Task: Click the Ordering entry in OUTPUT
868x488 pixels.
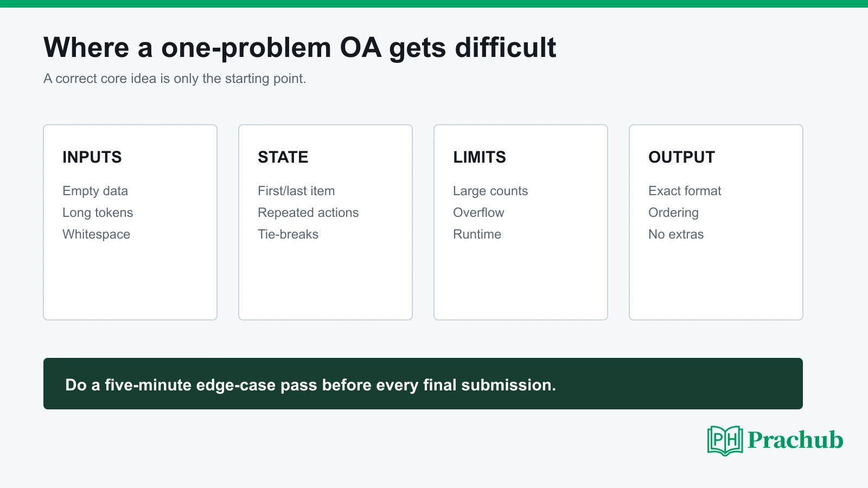Action: tap(673, 213)
